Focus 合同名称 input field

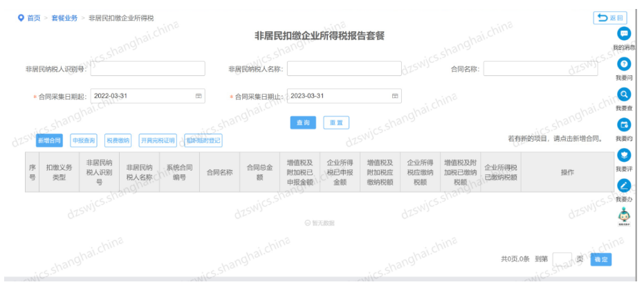(540, 68)
